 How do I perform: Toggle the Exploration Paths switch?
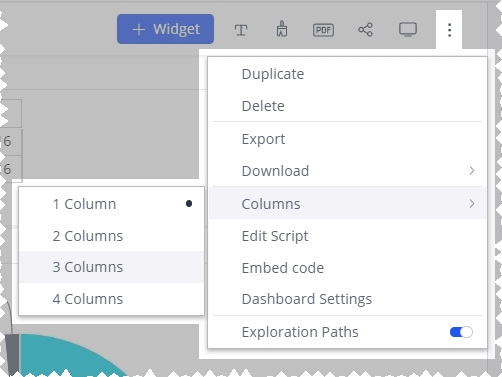[461, 332]
